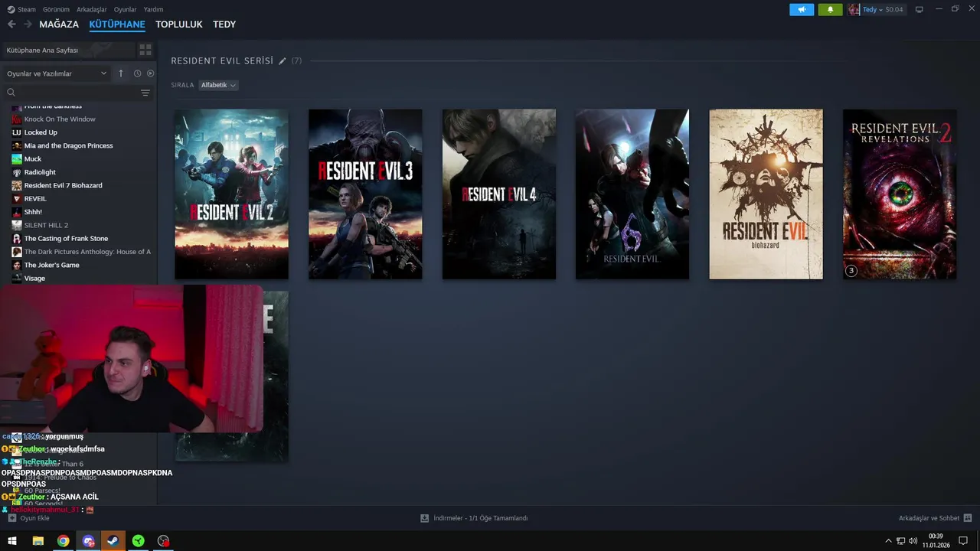Switch to the TOPLULUK tab
980x551 pixels.
pos(179,24)
